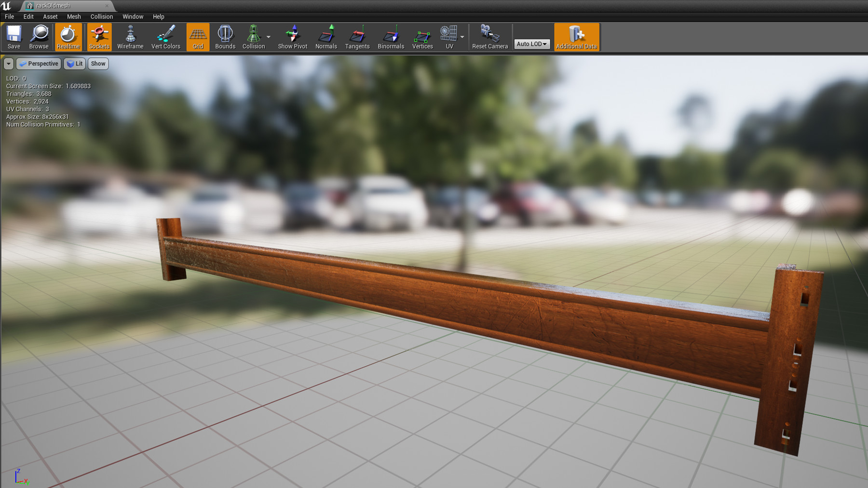Disable the Grid display
This screenshot has width=868, height=488.
[197, 36]
